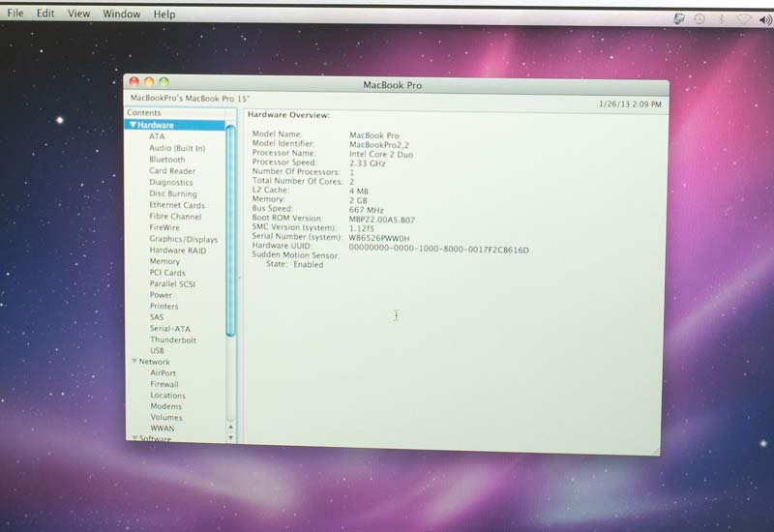
Task: Select ATA in the Hardware list
Action: pyautogui.click(x=157, y=136)
